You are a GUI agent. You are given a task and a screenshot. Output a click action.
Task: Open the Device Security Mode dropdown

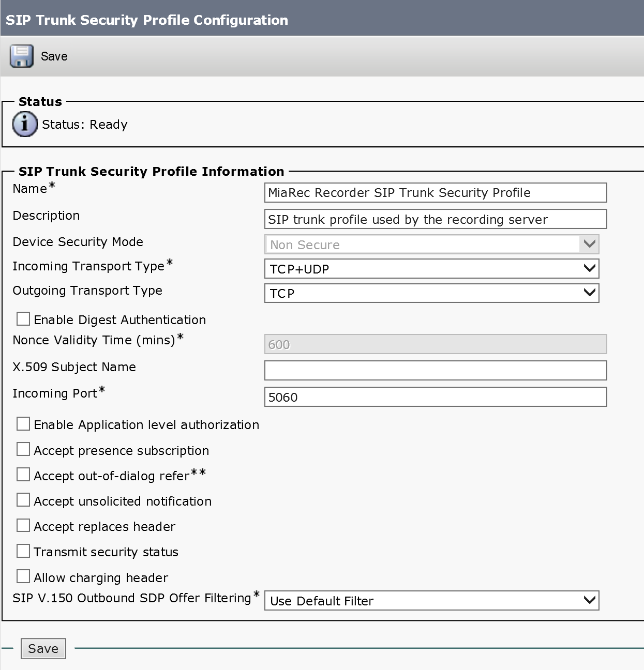coord(432,244)
